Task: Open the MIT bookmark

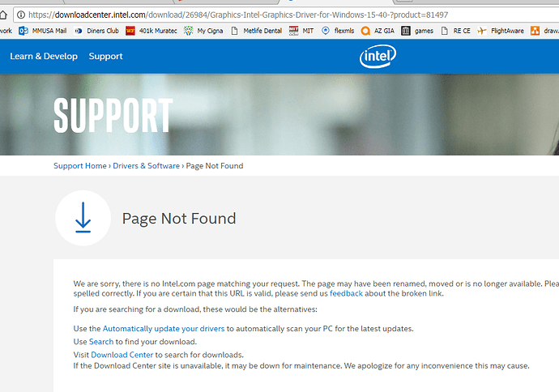Action: pyautogui.click(x=301, y=31)
